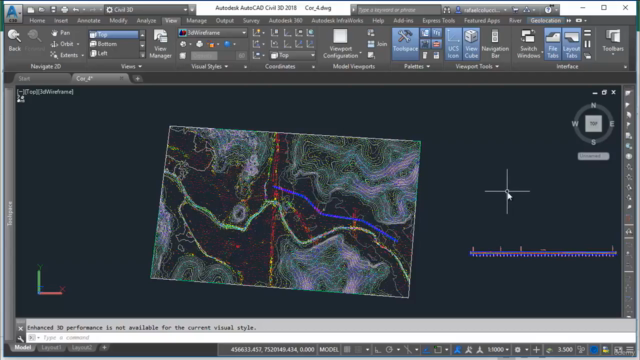Click the save icon in quick access toolbar

[x=53, y=9]
